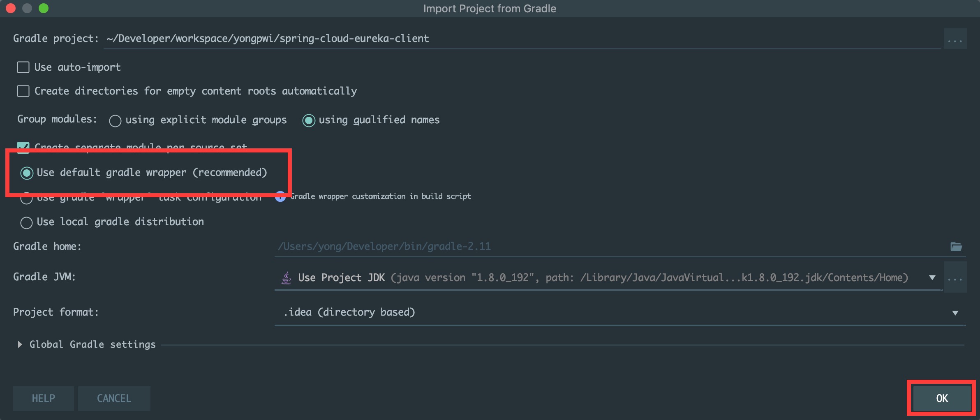Expand Global Gradle settings section
980x420 pixels.
coord(19,344)
